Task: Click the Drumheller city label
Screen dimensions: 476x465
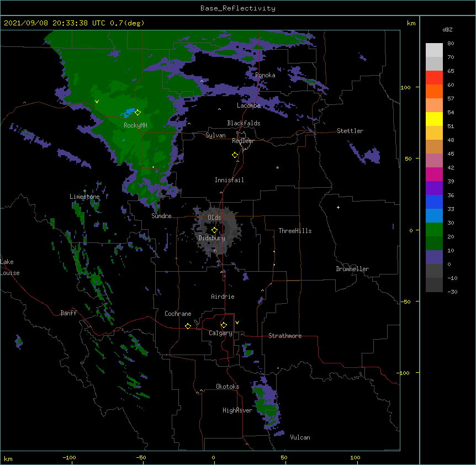Action: (352, 269)
